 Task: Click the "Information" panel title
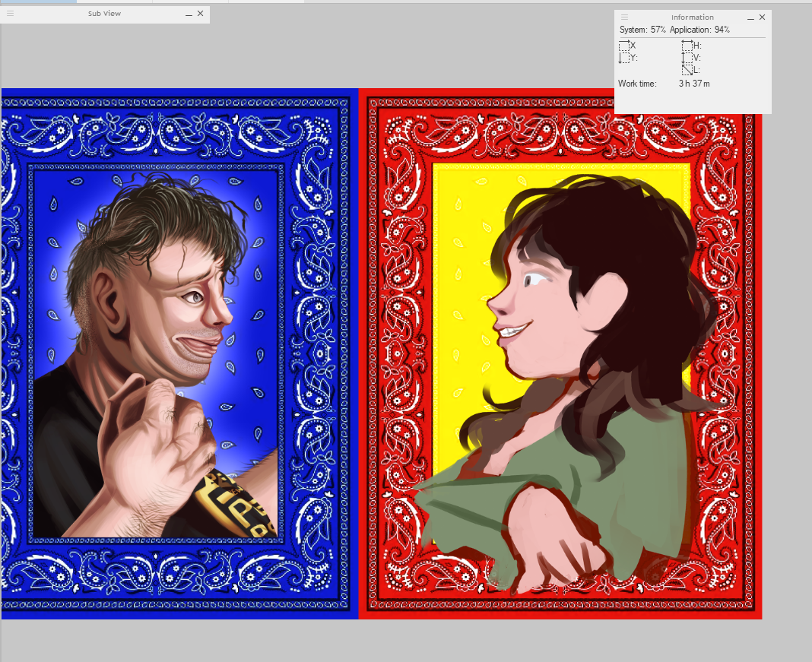pos(693,17)
